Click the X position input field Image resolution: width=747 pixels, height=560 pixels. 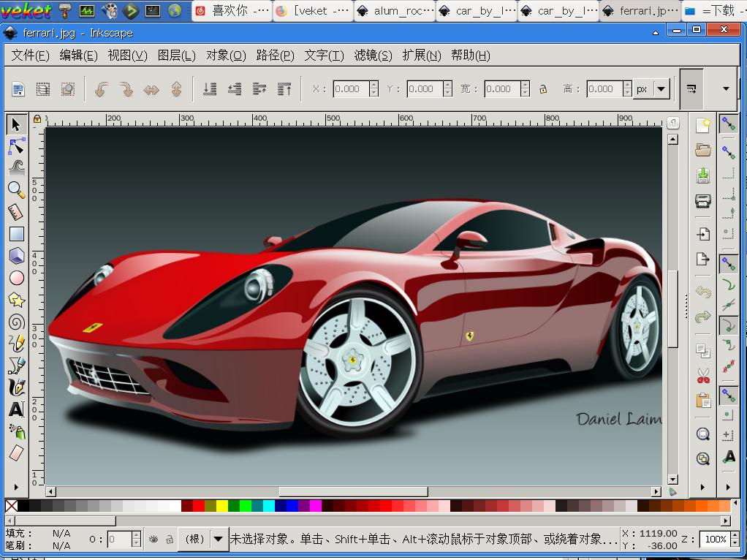click(351, 89)
